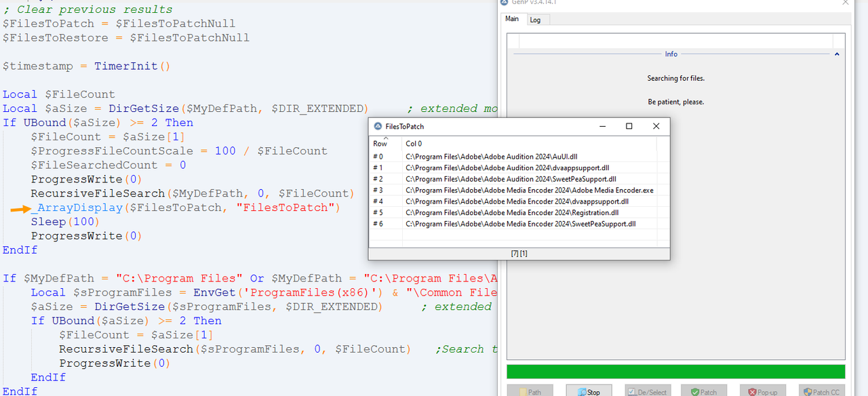
Task: Select the Adobe Audition 2024\dvaappsupport.dll path
Action: [x=507, y=167]
